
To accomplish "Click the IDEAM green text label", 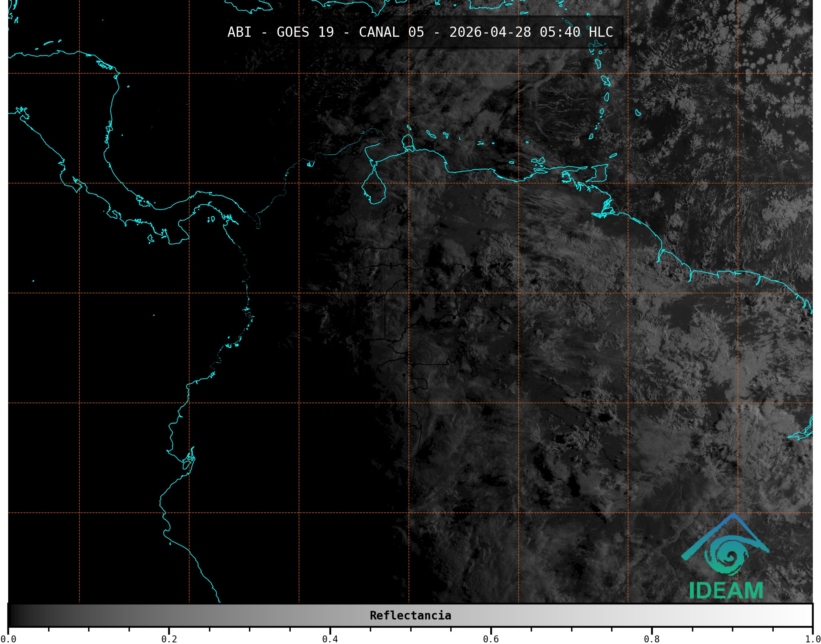I will 726,591.
